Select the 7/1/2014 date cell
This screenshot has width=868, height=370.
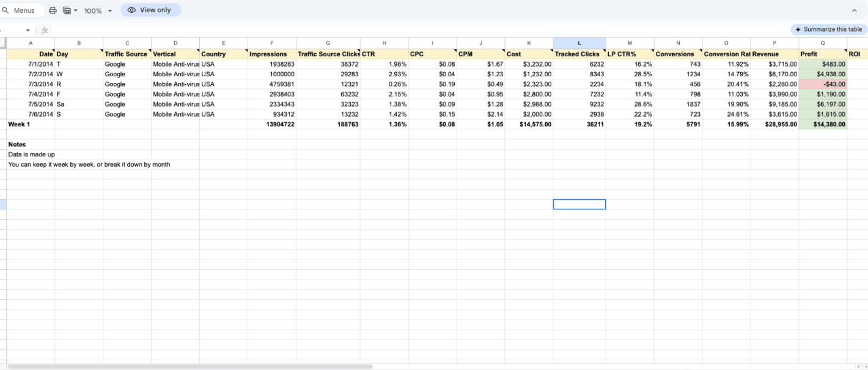click(x=31, y=64)
